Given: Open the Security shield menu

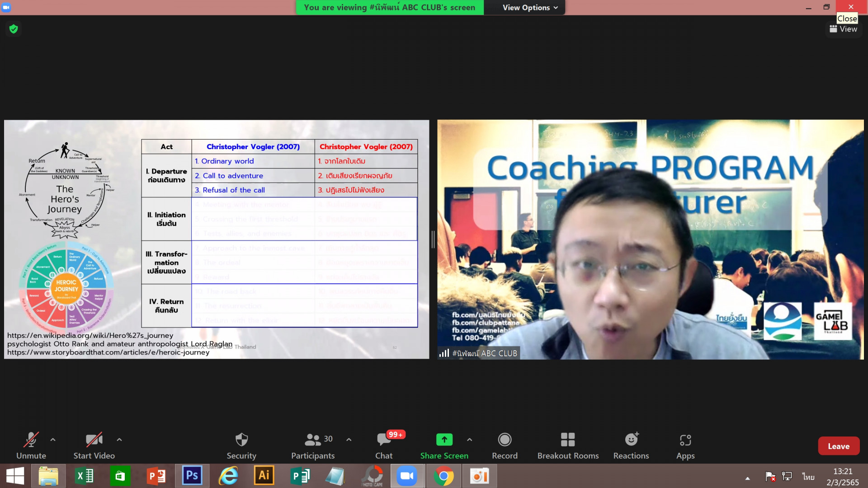Looking at the screenshot, I should (241, 446).
